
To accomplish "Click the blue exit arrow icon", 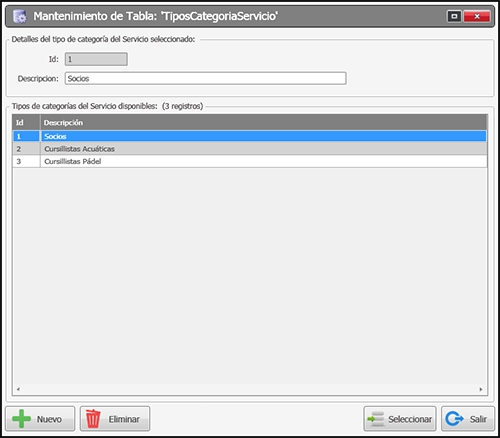I will tap(454, 419).
